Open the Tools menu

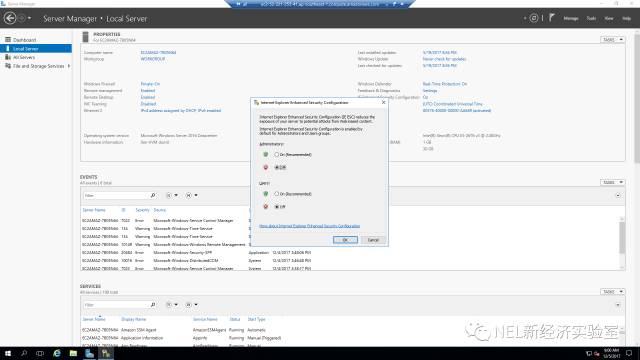coord(591,18)
